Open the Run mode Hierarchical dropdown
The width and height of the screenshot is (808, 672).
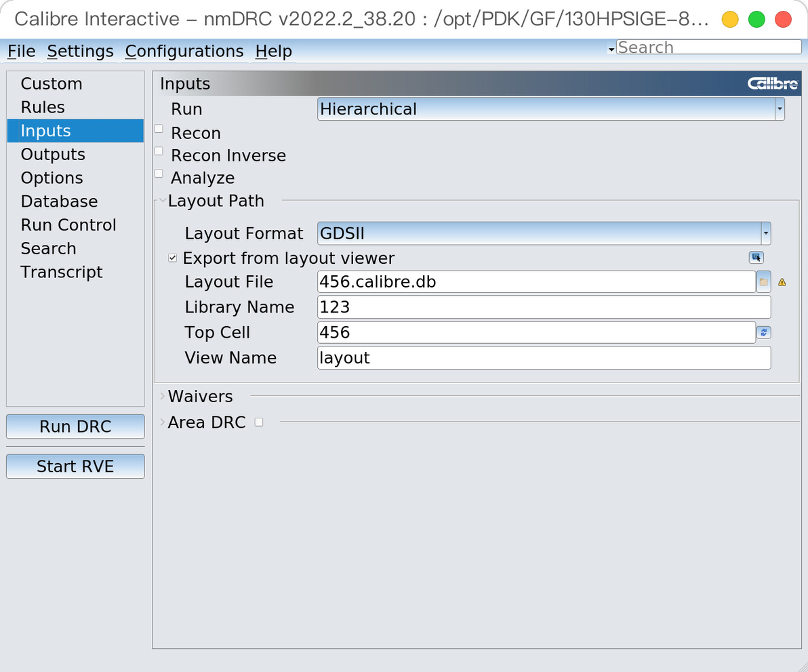pyautogui.click(x=551, y=109)
